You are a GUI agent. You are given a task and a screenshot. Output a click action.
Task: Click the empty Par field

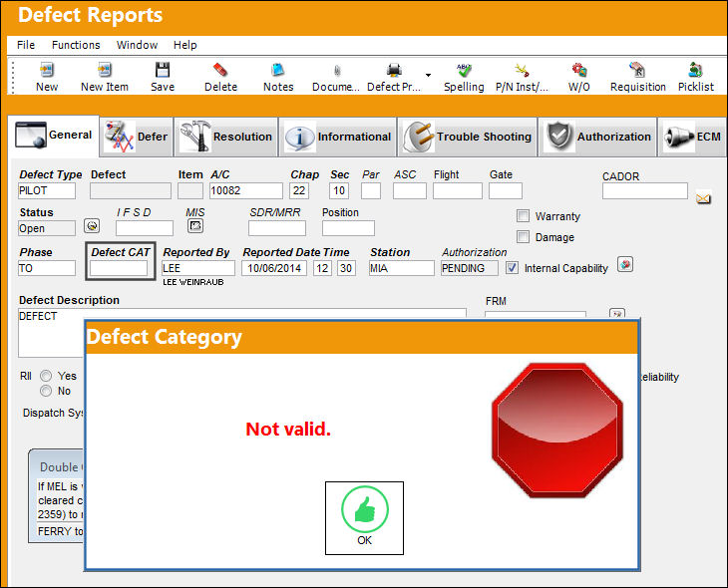point(371,190)
